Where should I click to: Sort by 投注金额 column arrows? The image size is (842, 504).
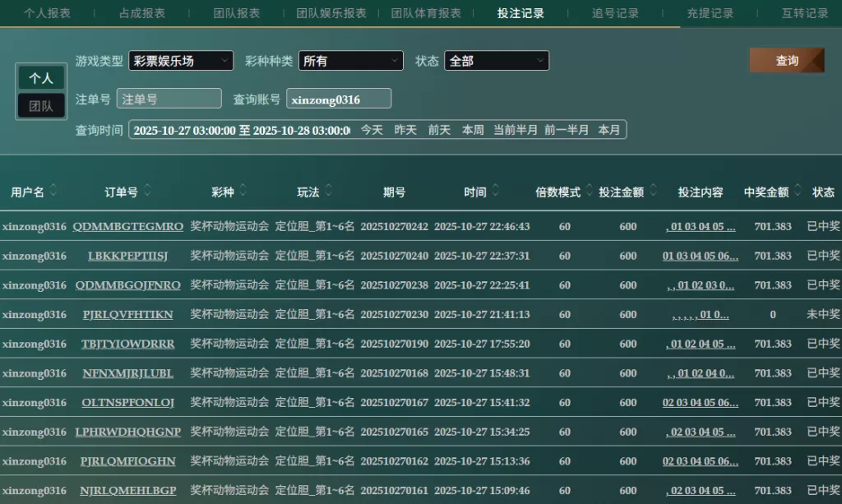[x=653, y=192]
